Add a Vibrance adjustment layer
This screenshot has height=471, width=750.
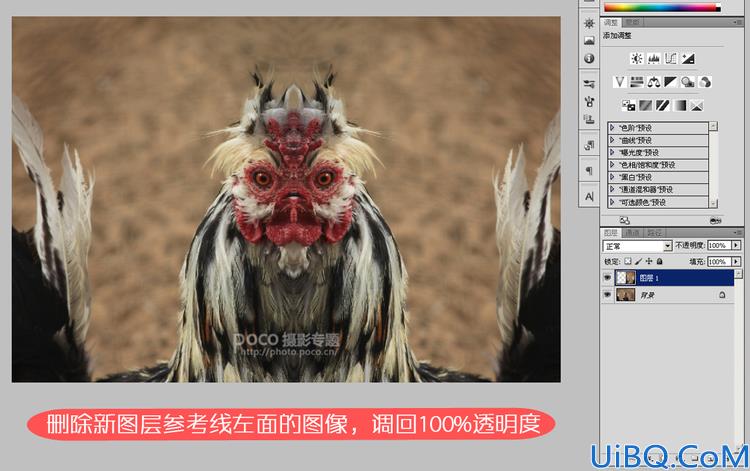[619, 82]
